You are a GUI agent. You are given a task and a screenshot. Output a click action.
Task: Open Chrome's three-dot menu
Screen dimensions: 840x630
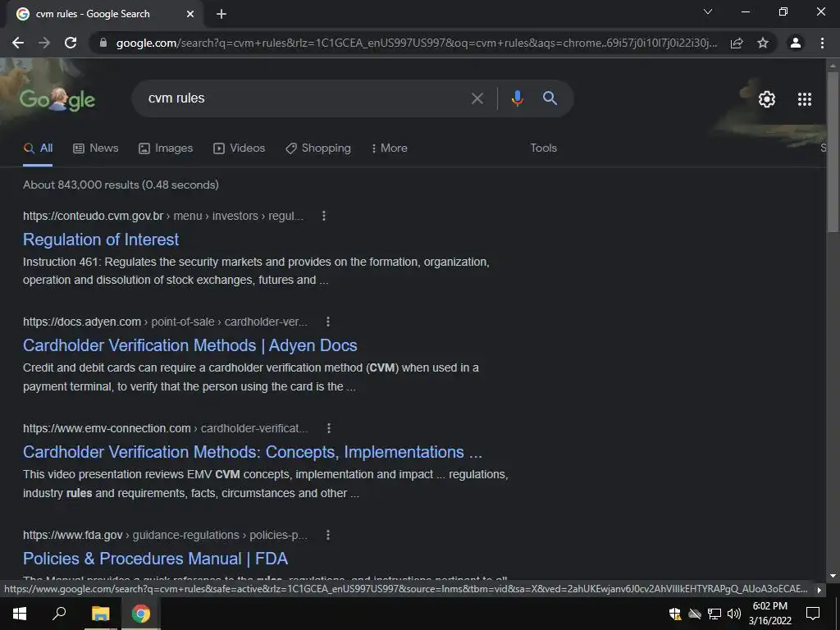822,43
